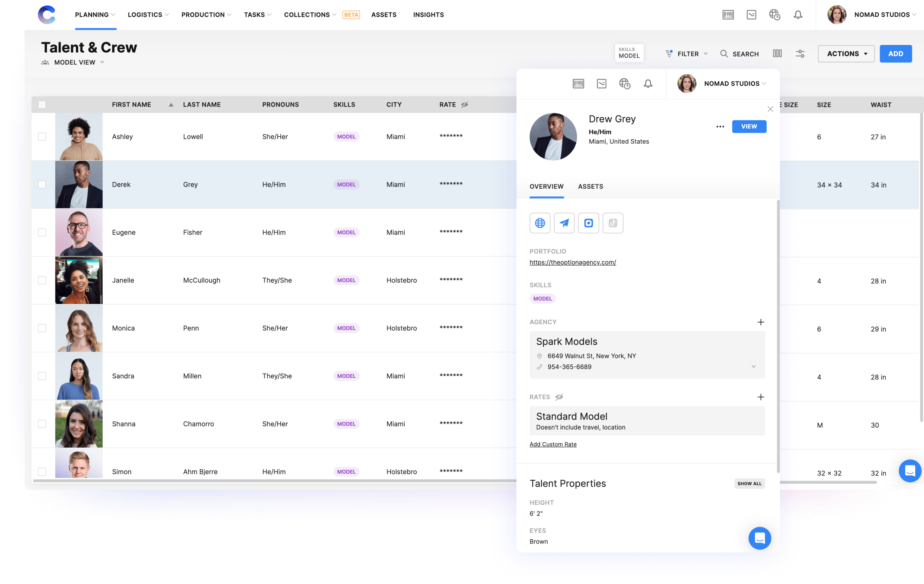
Task: Open the notifications bell in top navbar
Action: 798,14
